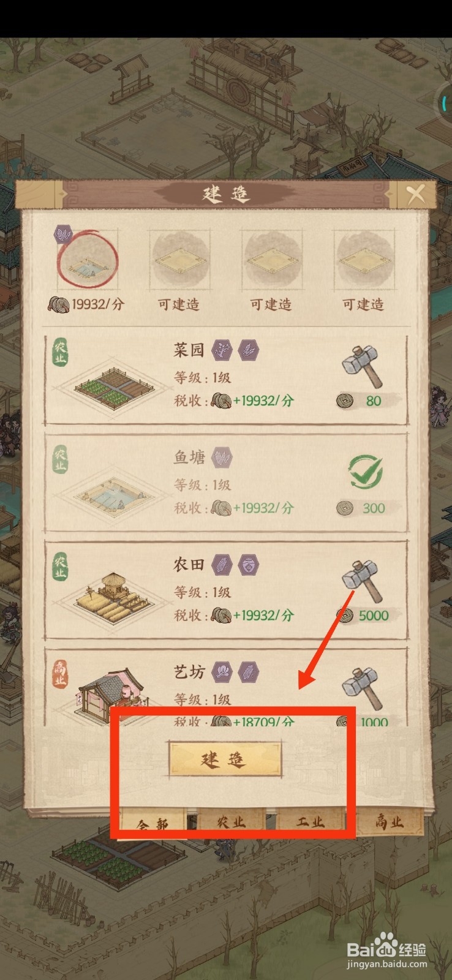The width and height of the screenshot is (452, 980).
Task: Click the first purple hexagon badge on 菜园
Action: pos(220,350)
